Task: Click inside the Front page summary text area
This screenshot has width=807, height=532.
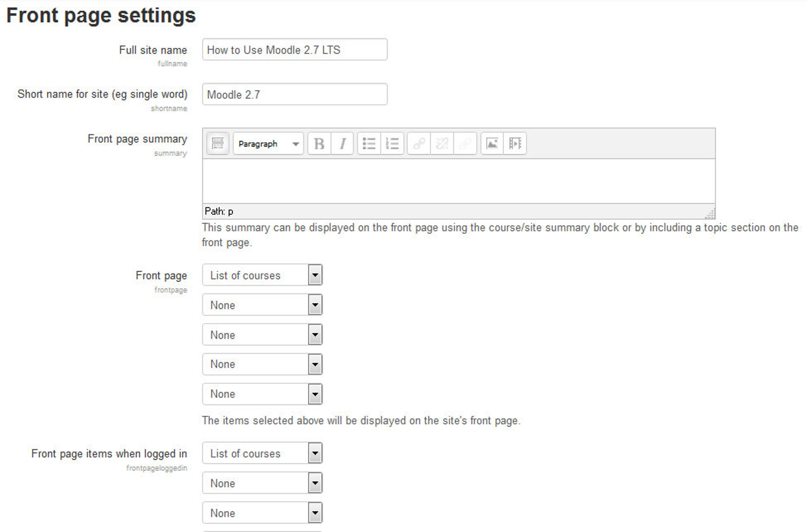Action: [x=456, y=182]
